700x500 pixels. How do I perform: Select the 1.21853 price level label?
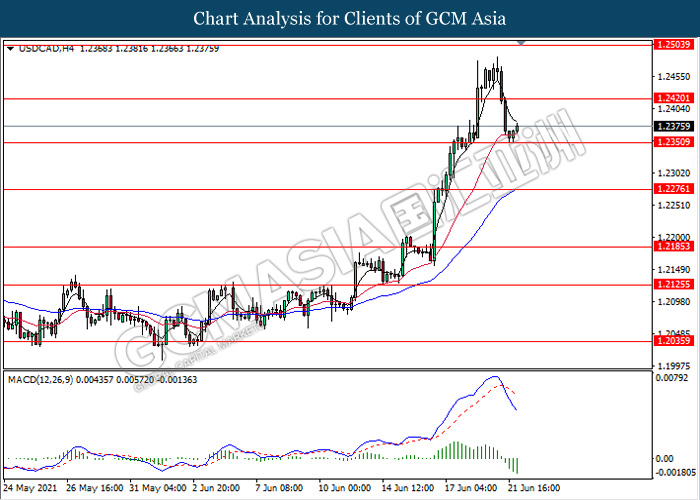674,246
